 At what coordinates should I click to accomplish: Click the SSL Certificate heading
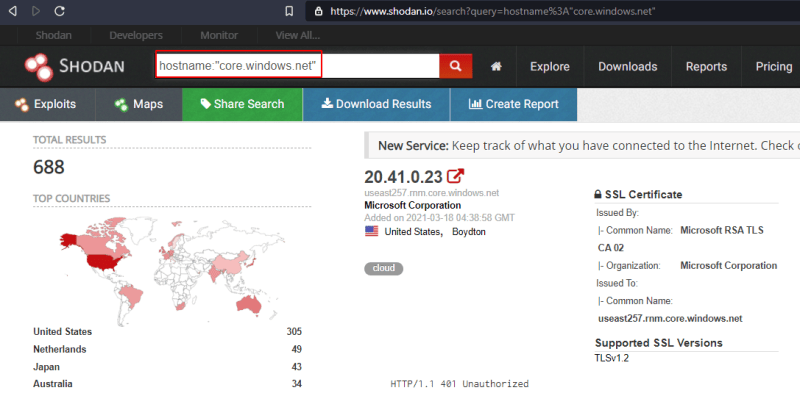pyautogui.click(x=638, y=194)
